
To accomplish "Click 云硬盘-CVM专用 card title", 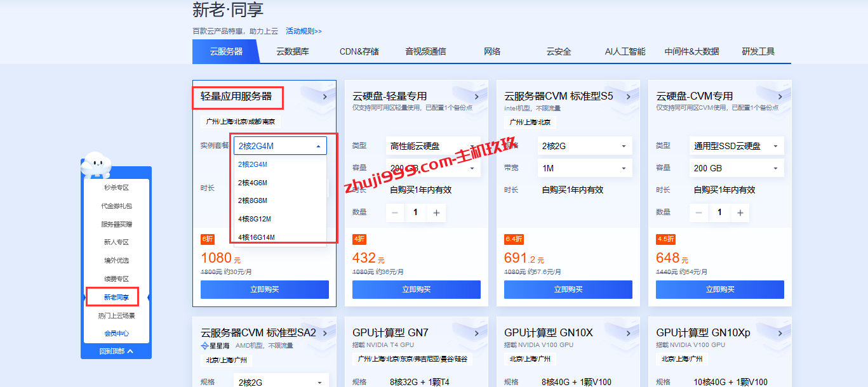I will [695, 96].
